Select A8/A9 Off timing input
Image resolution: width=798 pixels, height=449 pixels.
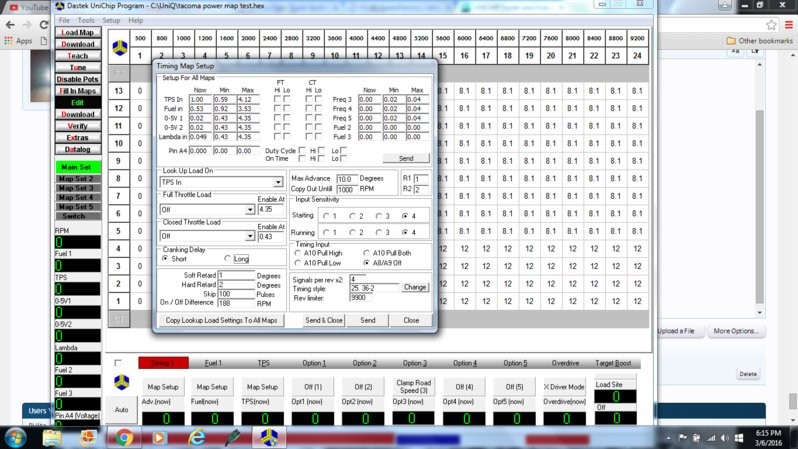coord(366,263)
